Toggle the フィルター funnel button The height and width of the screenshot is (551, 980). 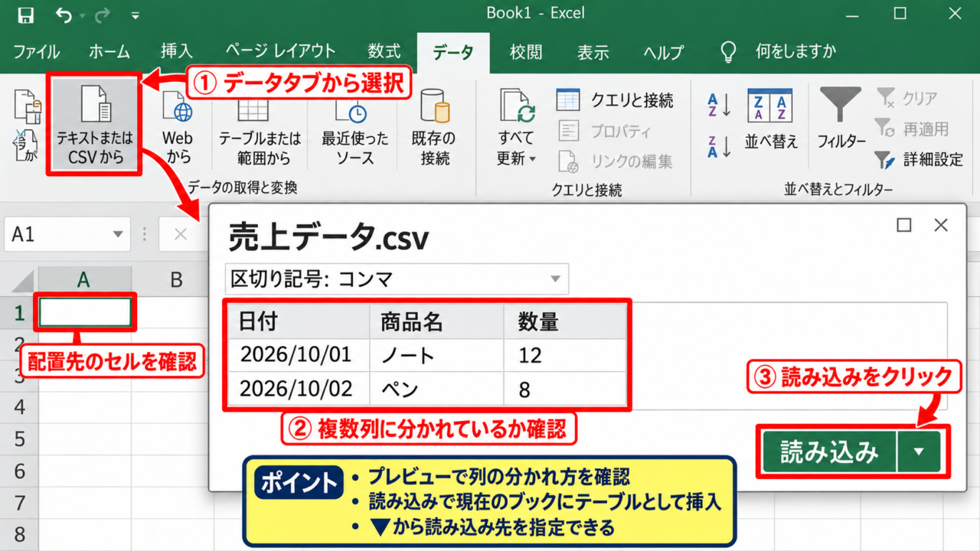pyautogui.click(x=841, y=119)
